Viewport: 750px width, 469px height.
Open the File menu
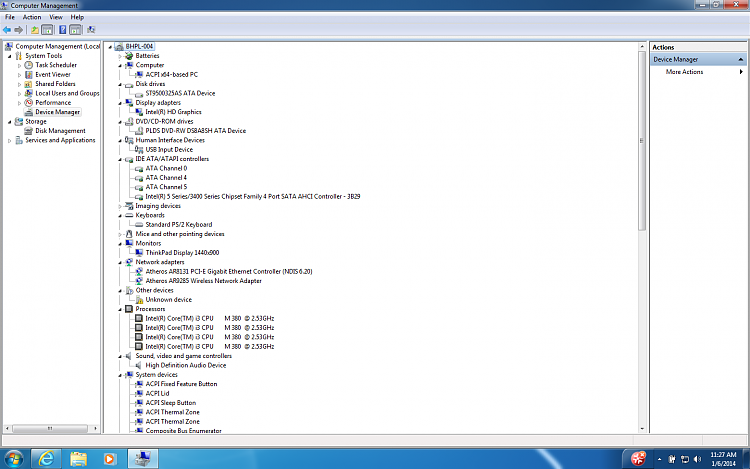[x=10, y=17]
